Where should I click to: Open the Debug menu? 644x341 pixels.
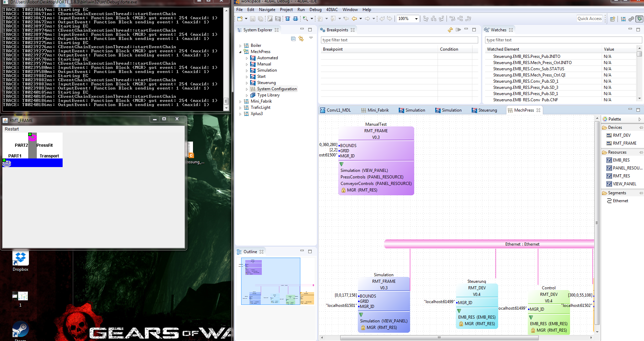coord(315,10)
